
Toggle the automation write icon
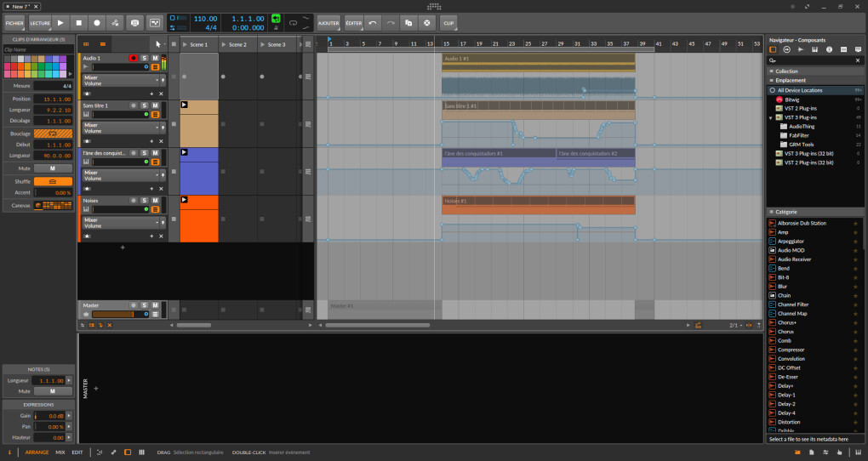tap(115, 23)
